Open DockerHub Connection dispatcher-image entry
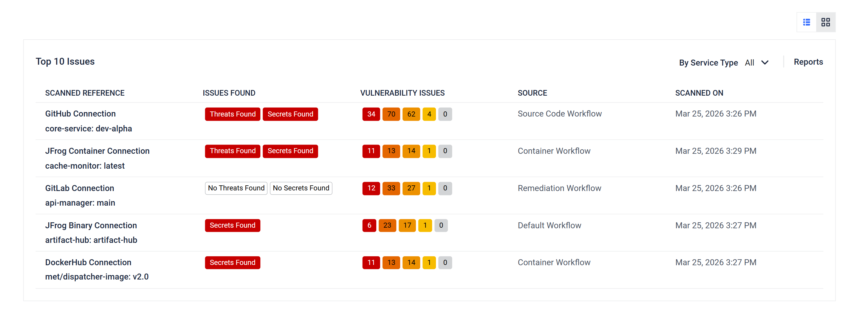This screenshot has height=326, width=868. click(88, 262)
